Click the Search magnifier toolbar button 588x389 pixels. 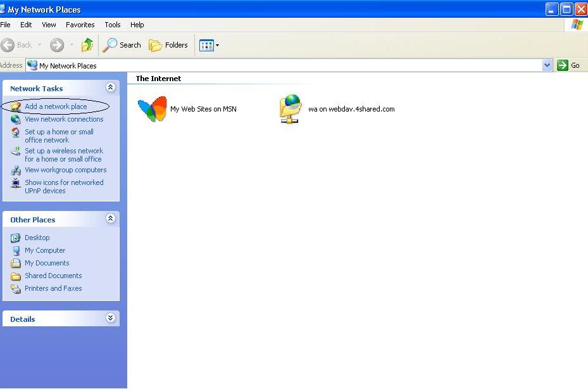click(x=122, y=45)
